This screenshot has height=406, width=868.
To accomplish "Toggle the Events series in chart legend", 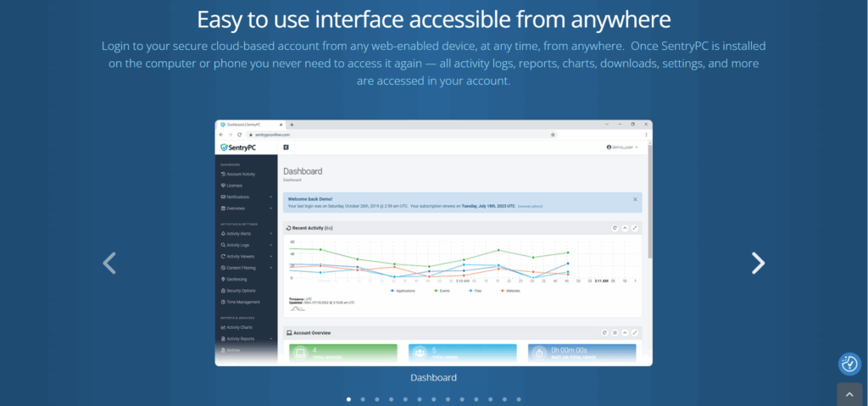I will (442, 291).
